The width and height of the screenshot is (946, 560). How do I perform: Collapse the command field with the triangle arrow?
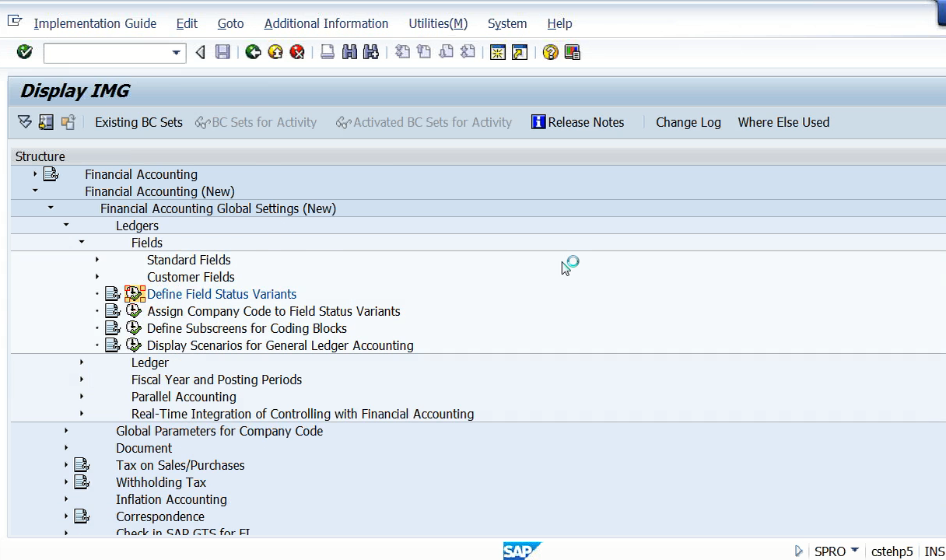tap(201, 52)
